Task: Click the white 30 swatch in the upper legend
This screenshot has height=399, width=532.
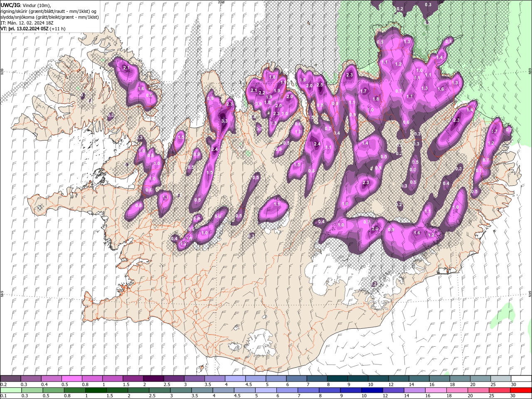Action: [x=521, y=379]
